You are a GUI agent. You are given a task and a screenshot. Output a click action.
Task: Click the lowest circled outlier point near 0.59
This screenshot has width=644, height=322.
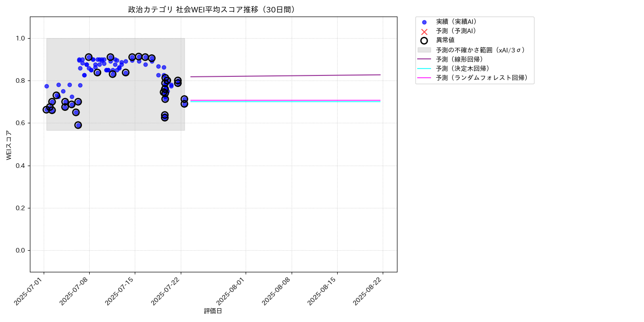point(78,125)
